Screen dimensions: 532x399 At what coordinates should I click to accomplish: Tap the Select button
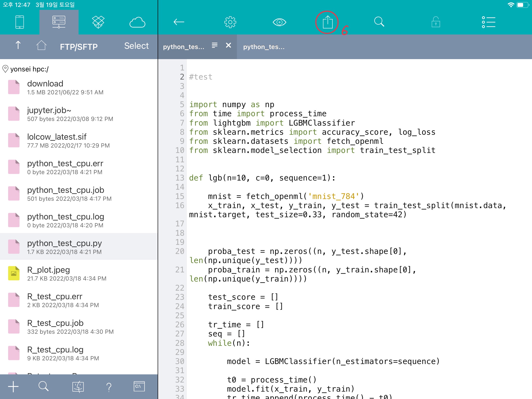tap(136, 46)
